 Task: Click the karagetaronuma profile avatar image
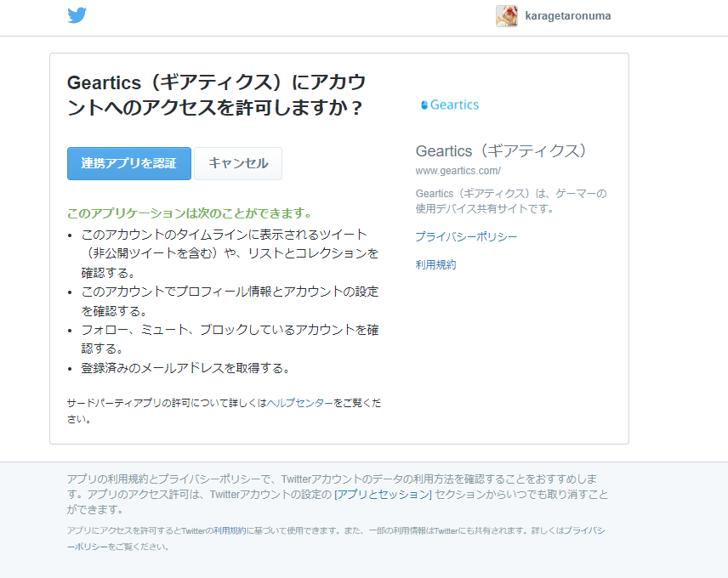[506, 15]
